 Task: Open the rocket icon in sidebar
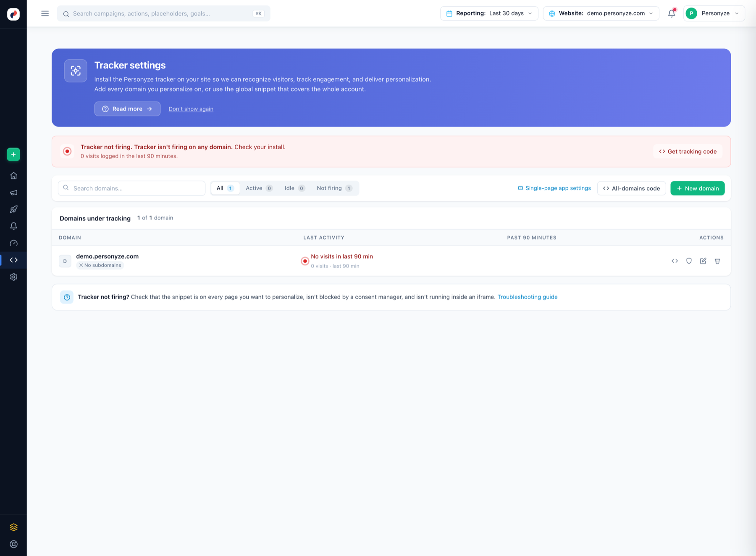click(13, 209)
